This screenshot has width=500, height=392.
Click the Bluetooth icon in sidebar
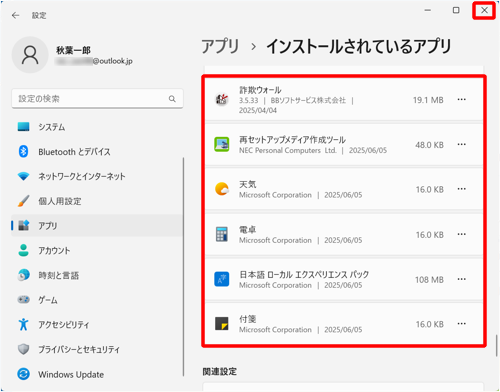click(23, 152)
